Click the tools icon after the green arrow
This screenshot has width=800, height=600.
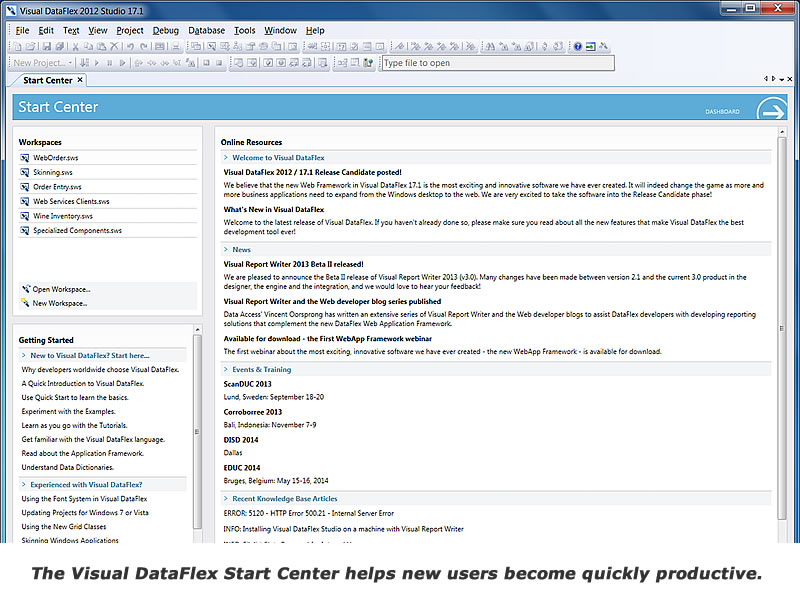pos(604,46)
